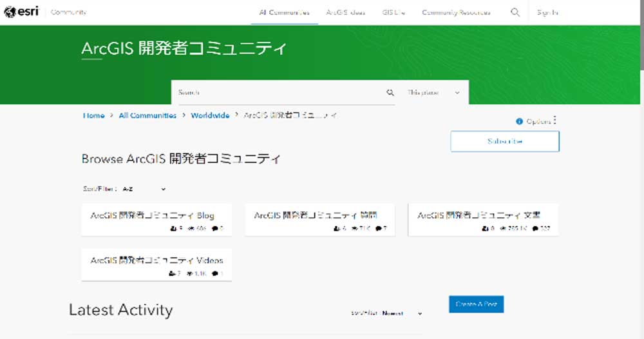Open the Community Resources menu item

pos(456,13)
